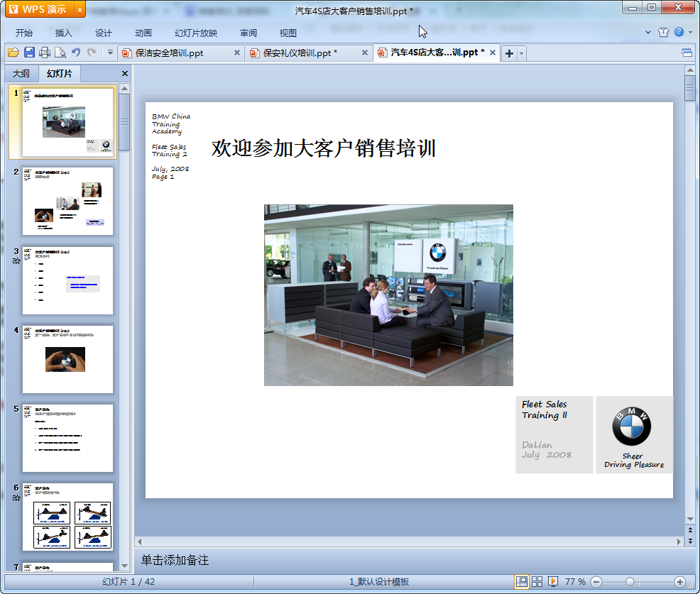Click the Open folder icon in toolbar
Viewport: 700px width, 594px height.
pos(13,53)
